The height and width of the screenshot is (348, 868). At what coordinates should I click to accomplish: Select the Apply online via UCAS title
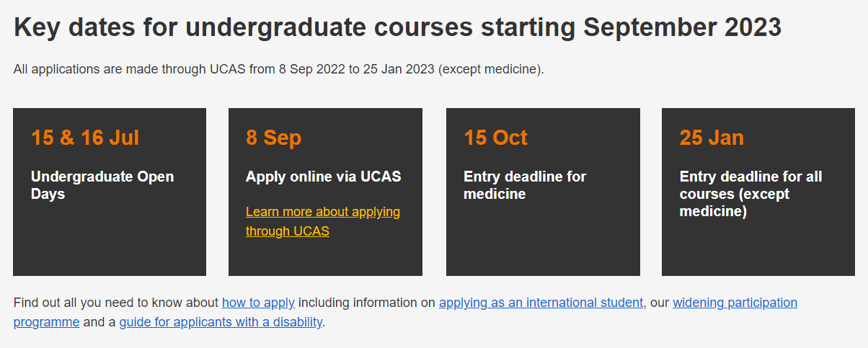pos(323,177)
